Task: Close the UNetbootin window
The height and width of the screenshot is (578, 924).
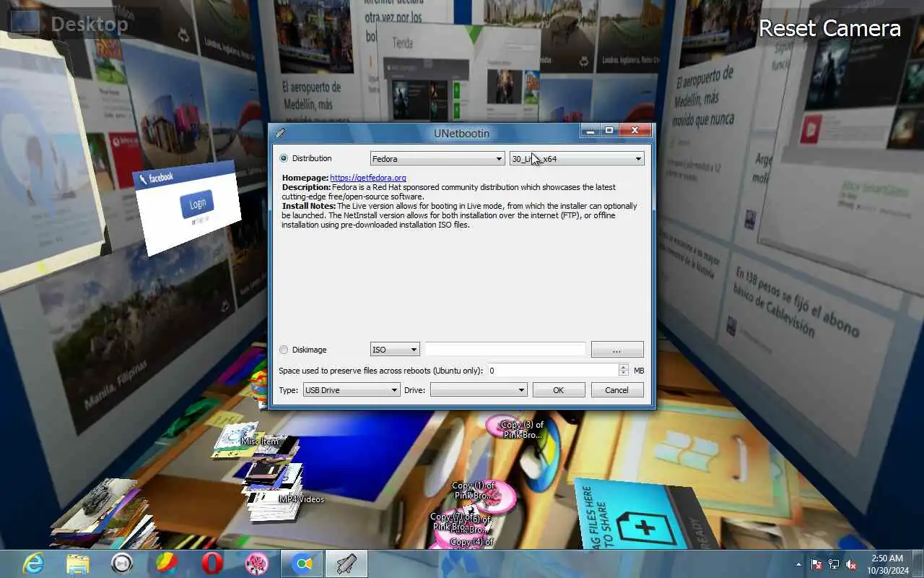Action: [x=635, y=131]
